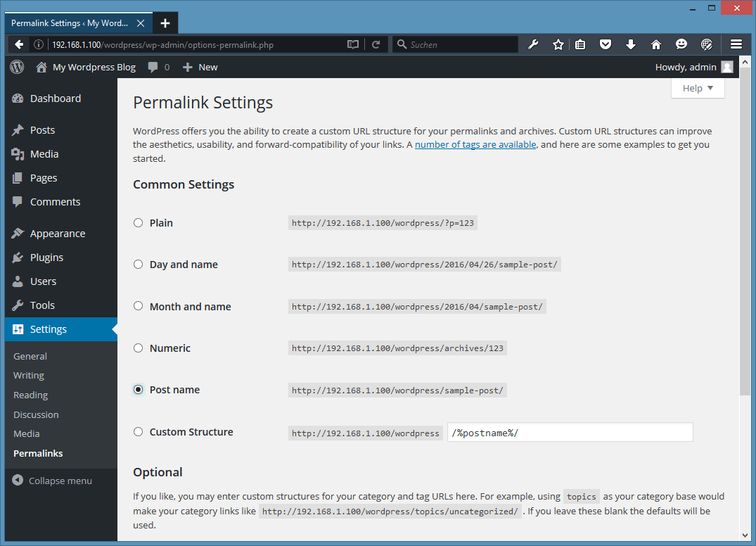
Task: Open Plugins menu in the sidebar
Action: [x=60, y=258]
